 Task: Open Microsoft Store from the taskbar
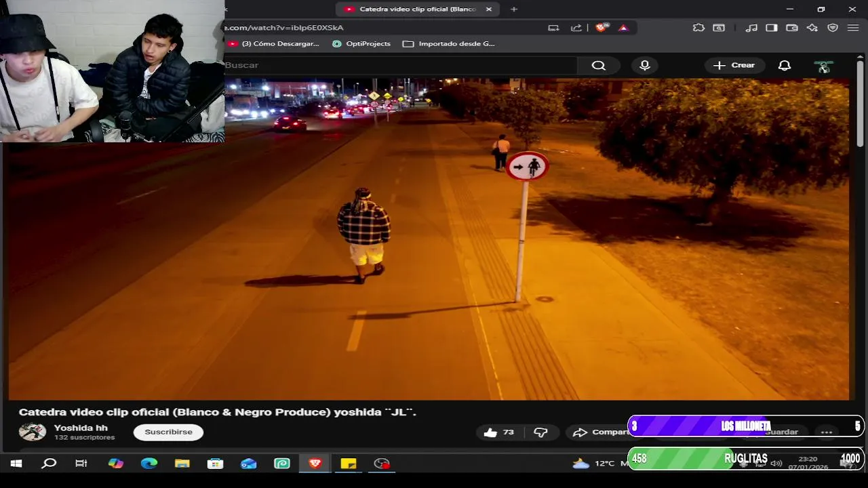tap(216, 464)
